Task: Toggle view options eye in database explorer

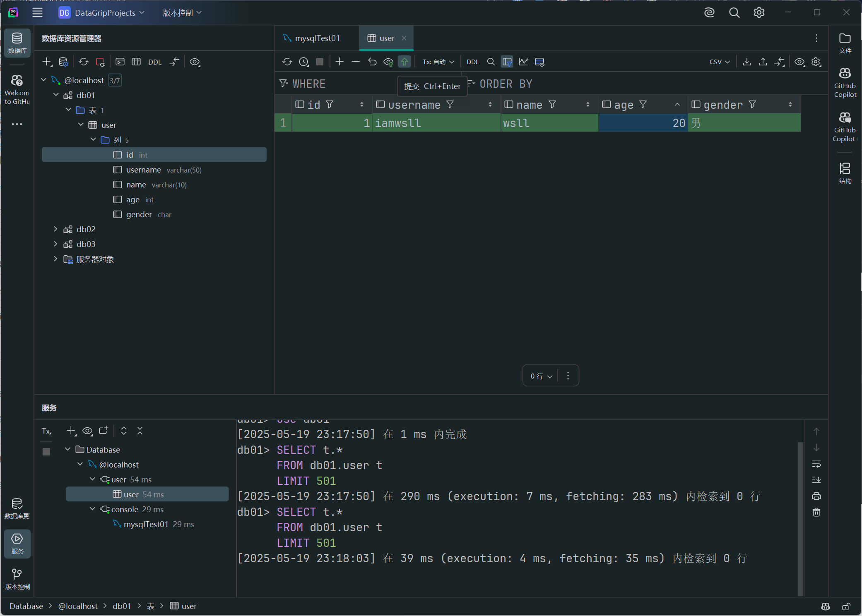Action: (x=195, y=62)
